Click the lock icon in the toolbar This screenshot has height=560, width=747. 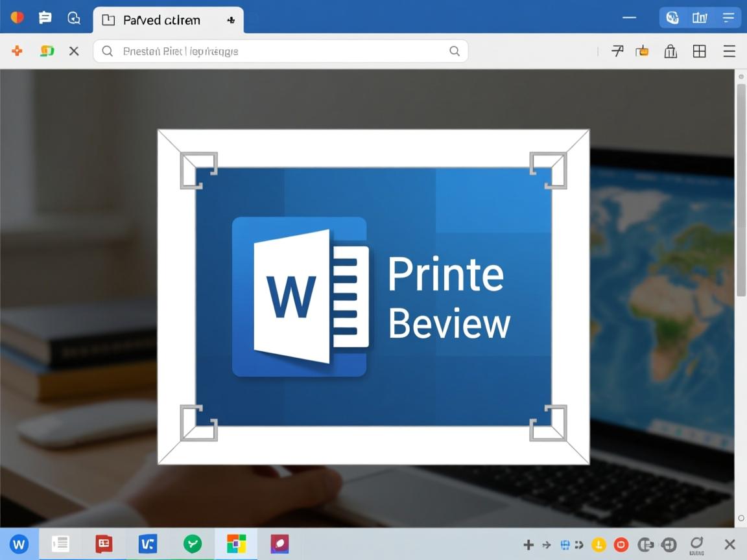pyautogui.click(x=670, y=51)
